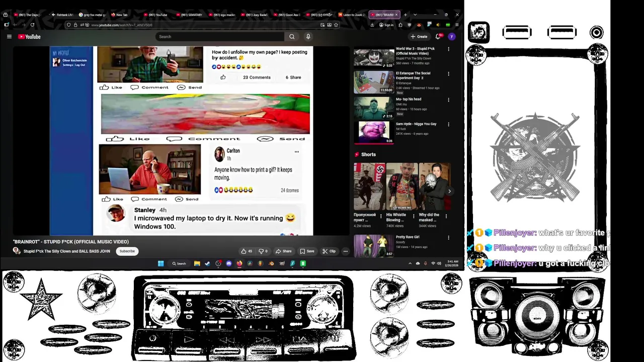Viewport: 644px width, 362px height.
Task: Subscribe to Stupid F*ck The Silly Clown
Action: pyautogui.click(x=127, y=251)
